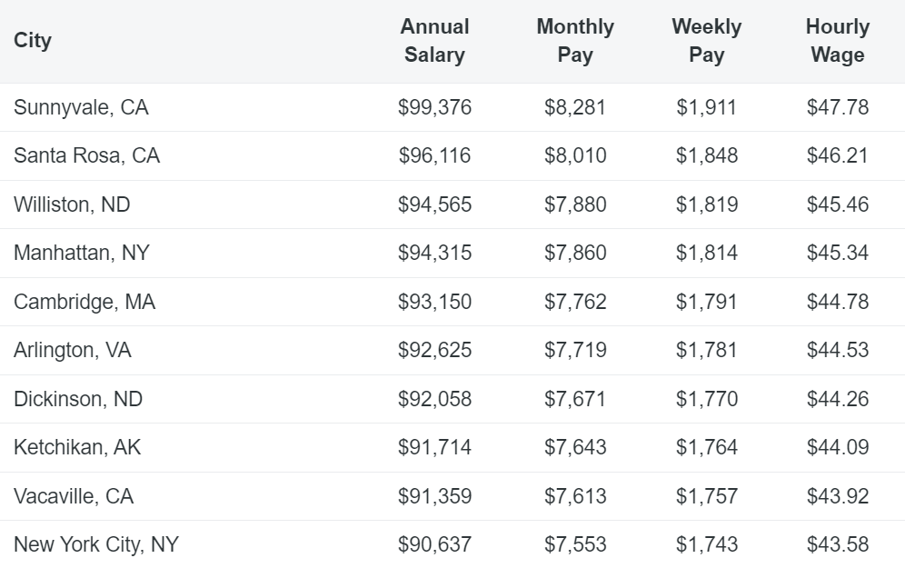This screenshot has width=915, height=588.
Task: Select the Ketchikan, AK row
Action: pos(77,447)
